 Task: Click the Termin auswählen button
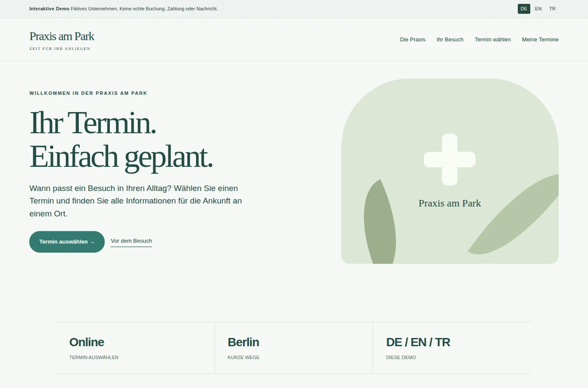point(67,242)
